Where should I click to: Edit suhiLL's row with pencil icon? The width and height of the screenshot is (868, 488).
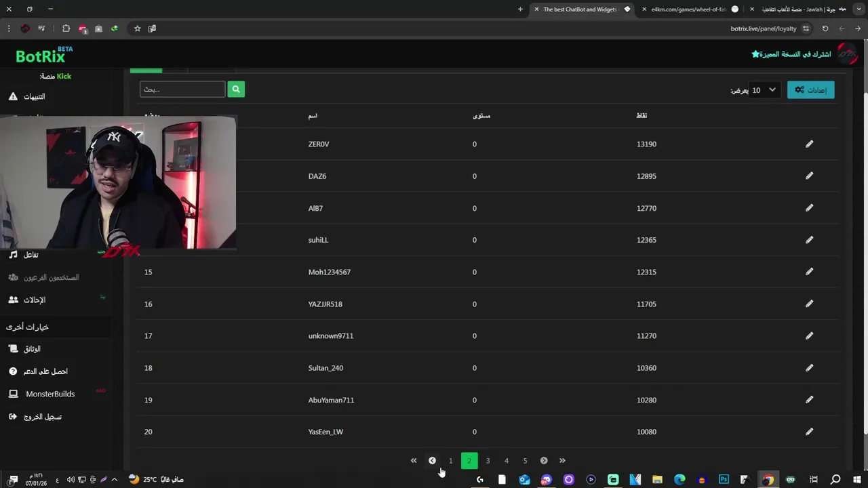[x=809, y=240]
